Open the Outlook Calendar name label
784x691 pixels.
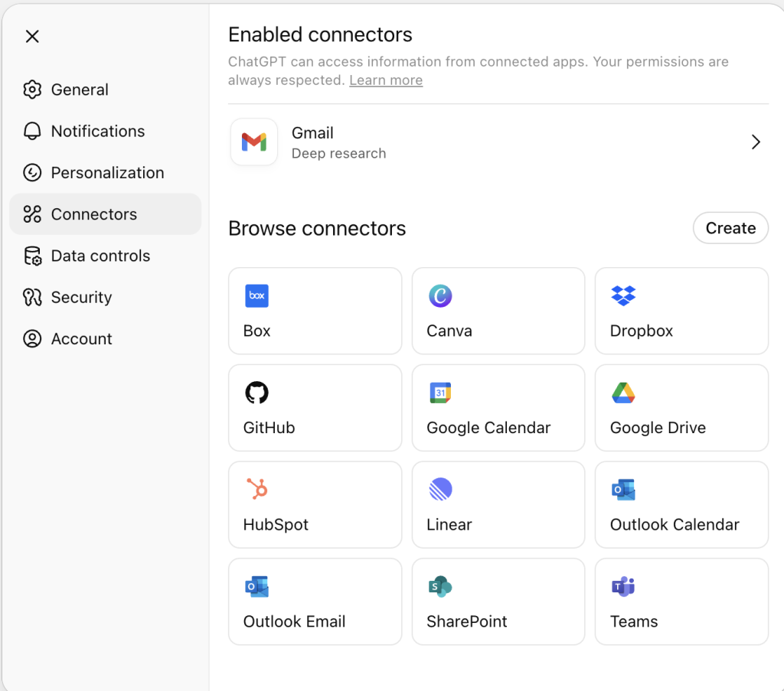(675, 525)
